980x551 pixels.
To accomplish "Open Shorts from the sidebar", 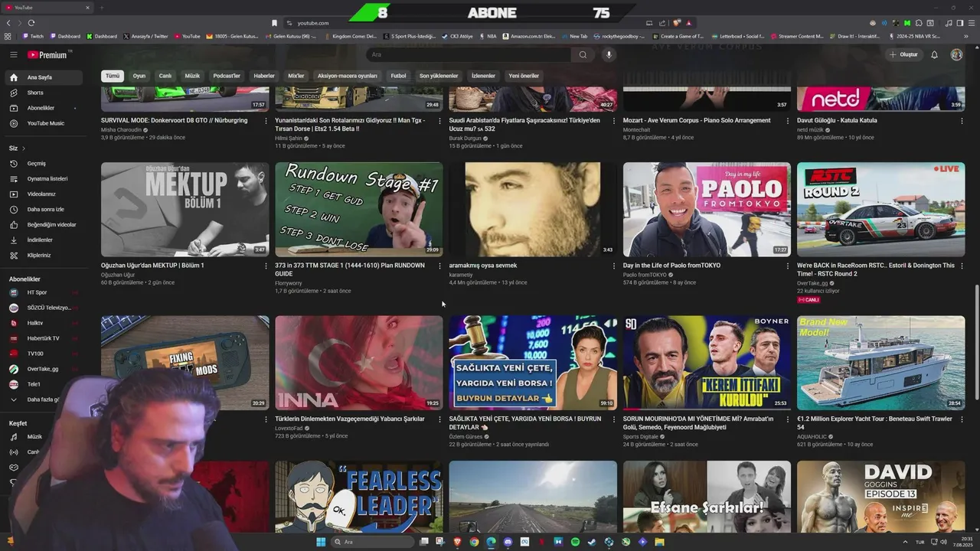I will click(43, 93).
